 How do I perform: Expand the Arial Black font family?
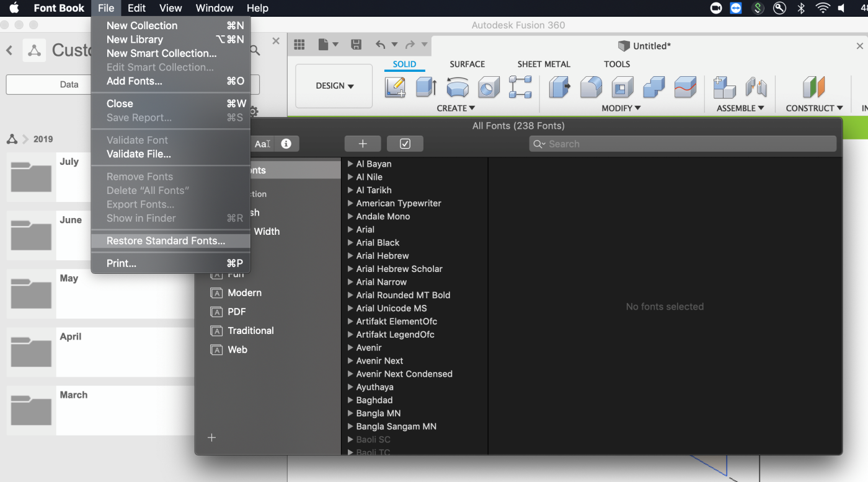pyautogui.click(x=350, y=243)
